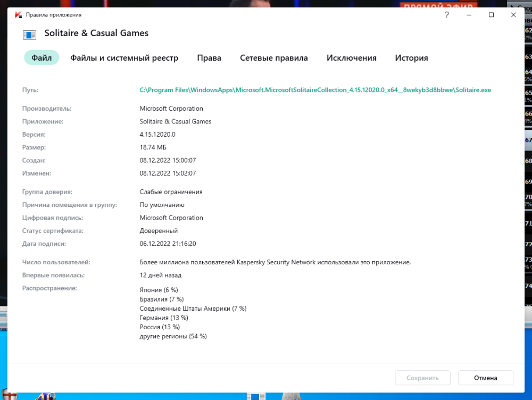Open the Solitaire.exe file path link
The image size is (532, 400).
315,90
